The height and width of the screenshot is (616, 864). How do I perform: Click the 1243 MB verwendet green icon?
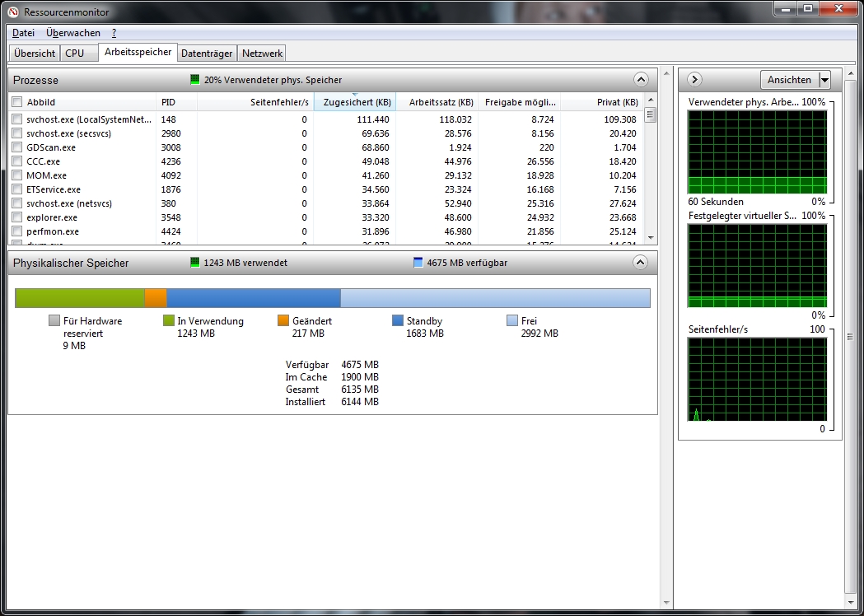pos(194,263)
